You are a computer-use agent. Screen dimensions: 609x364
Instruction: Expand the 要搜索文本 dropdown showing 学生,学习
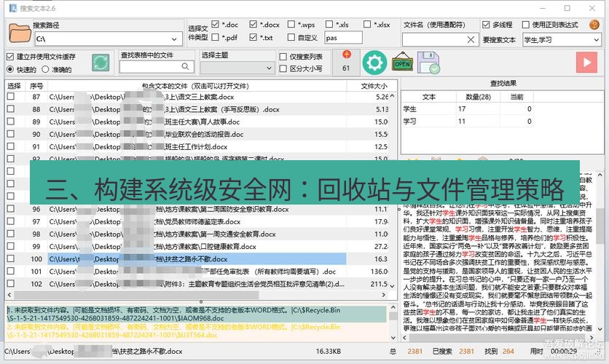pyautogui.click(x=596, y=40)
